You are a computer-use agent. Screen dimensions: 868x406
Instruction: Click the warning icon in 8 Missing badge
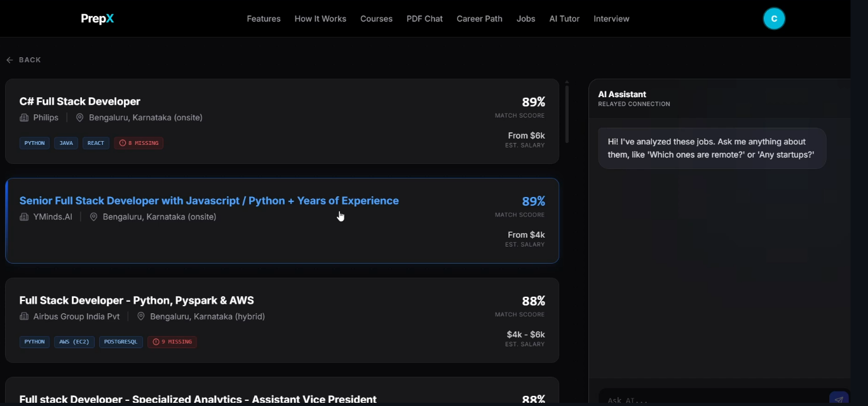[123, 144]
